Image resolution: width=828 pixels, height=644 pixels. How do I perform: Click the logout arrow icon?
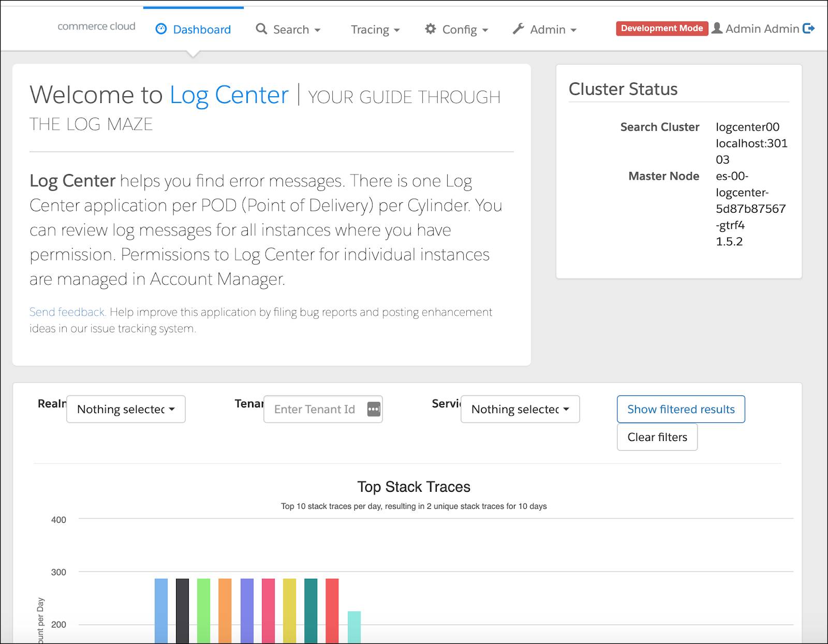pyautogui.click(x=809, y=28)
